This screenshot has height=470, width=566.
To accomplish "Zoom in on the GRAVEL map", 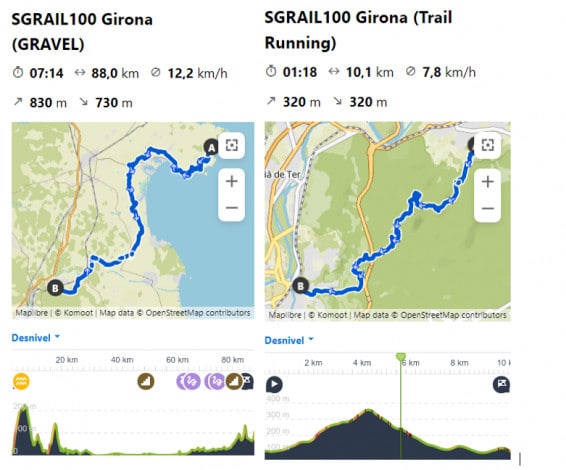I will click(231, 181).
